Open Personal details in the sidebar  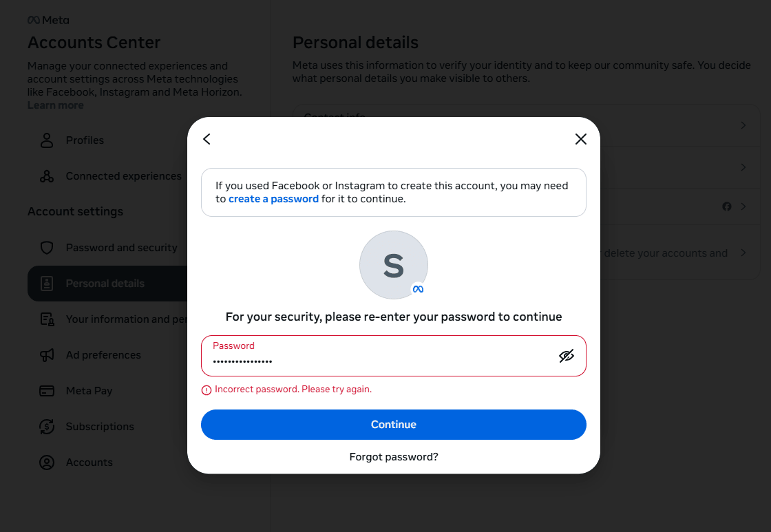tap(105, 284)
